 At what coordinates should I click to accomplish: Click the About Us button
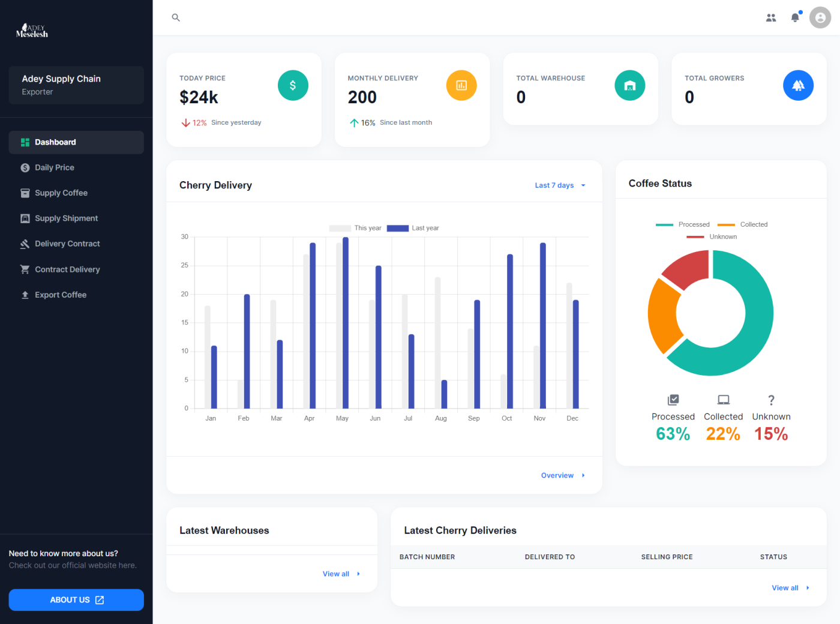76,600
